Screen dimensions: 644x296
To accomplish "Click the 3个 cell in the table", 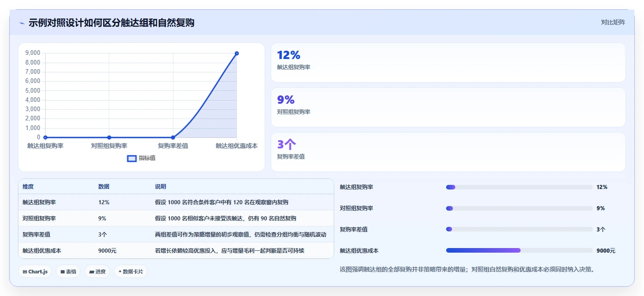I will pyautogui.click(x=103, y=235).
